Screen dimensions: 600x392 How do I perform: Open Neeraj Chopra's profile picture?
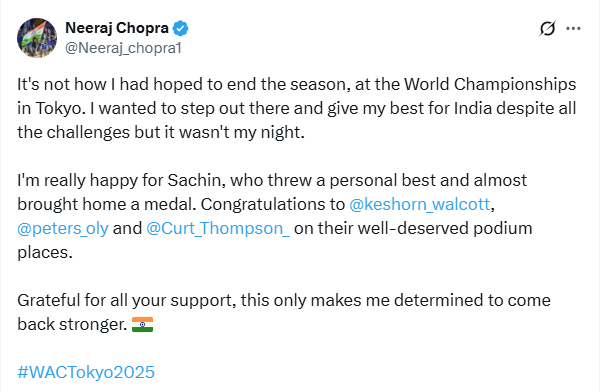point(37,38)
